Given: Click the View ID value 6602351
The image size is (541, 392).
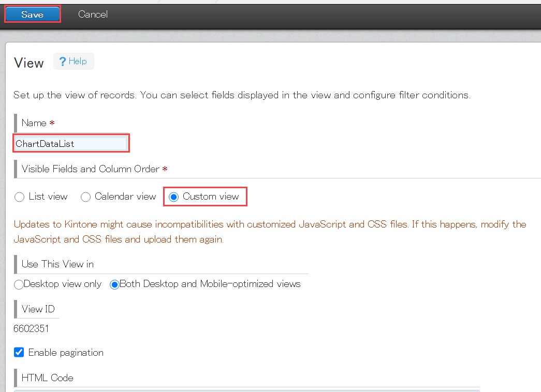Looking at the screenshot, I should point(31,328).
